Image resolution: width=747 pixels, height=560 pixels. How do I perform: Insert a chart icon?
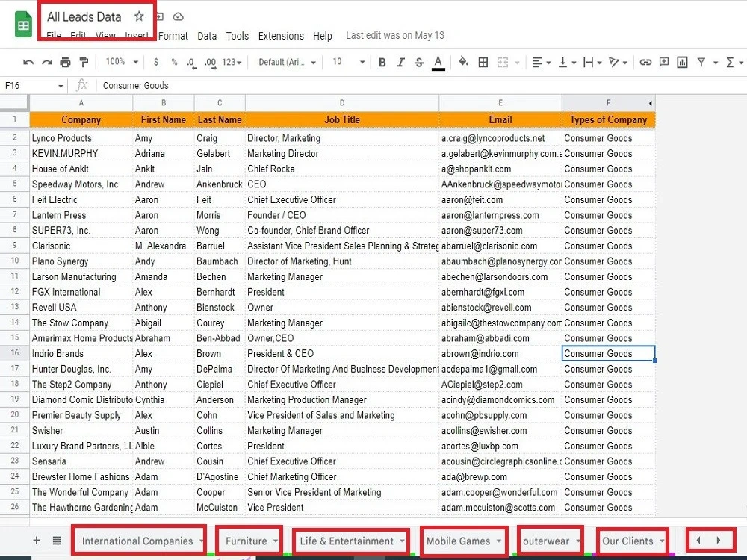(682, 63)
